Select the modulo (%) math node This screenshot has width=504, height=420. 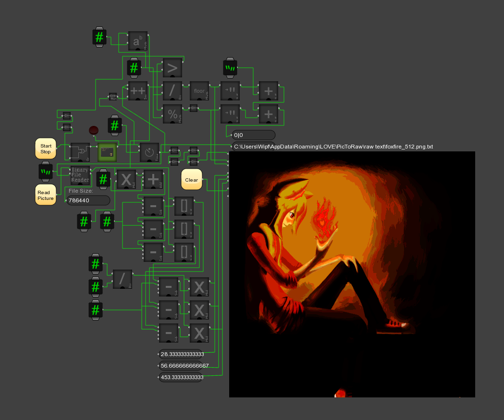click(x=172, y=114)
